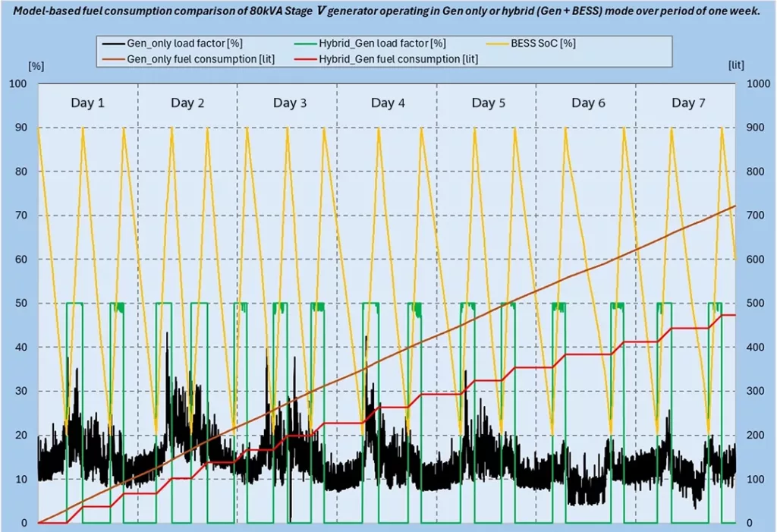This screenshot has width=777, height=532.
Task: Click the brown Gen_only fuel consumption legend marker
Action: (112, 58)
